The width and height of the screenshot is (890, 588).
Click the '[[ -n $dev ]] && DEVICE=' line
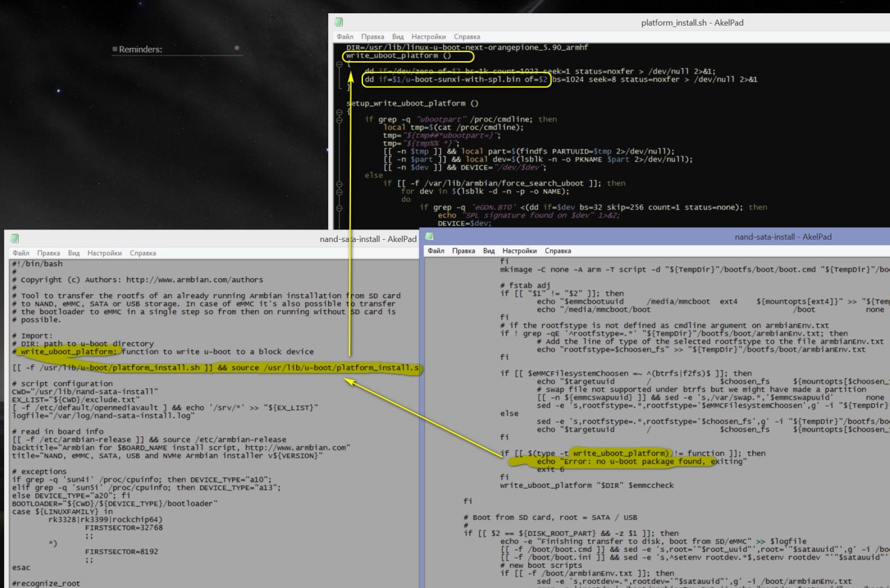click(x=464, y=168)
